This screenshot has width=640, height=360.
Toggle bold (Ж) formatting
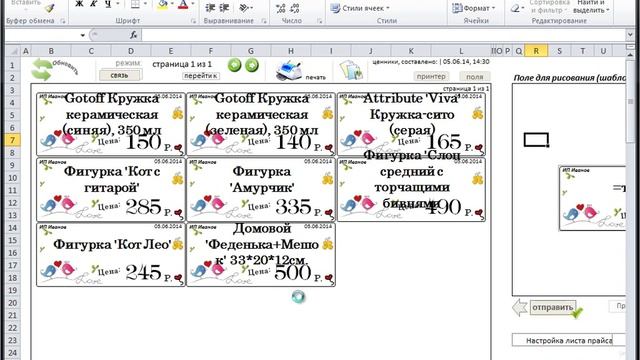point(79,4)
